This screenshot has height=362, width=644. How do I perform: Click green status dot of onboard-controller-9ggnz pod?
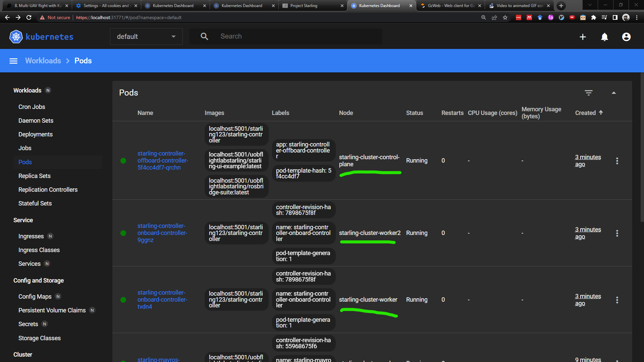click(123, 233)
